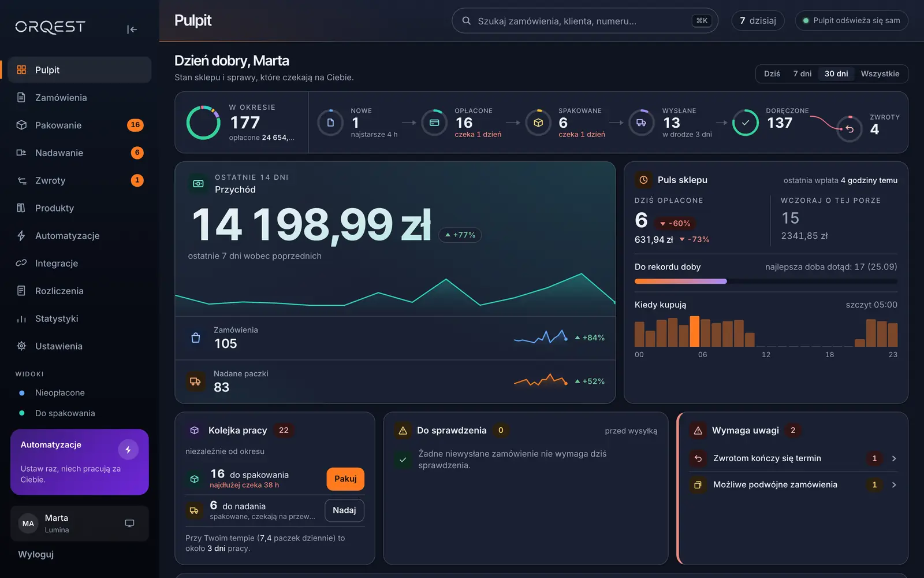Select the Wszystkie period filter
Image resolution: width=924 pixels, height=578 pixels.
coord(880,74)
